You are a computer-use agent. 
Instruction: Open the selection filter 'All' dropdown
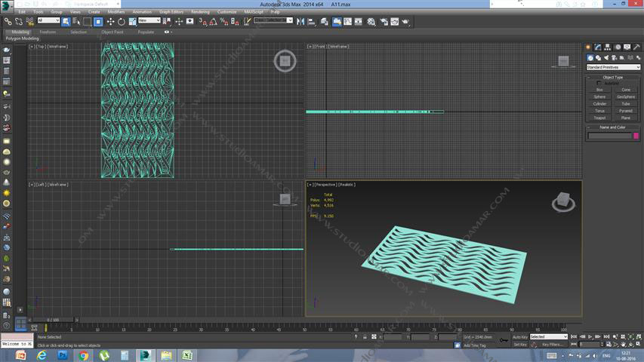point(48,21)
